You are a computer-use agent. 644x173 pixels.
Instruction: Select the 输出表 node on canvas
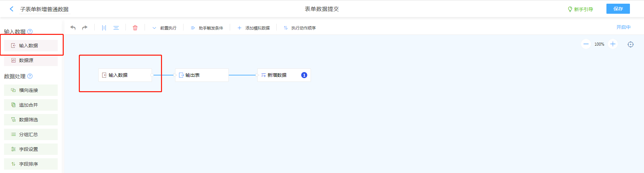click(202, 75)
